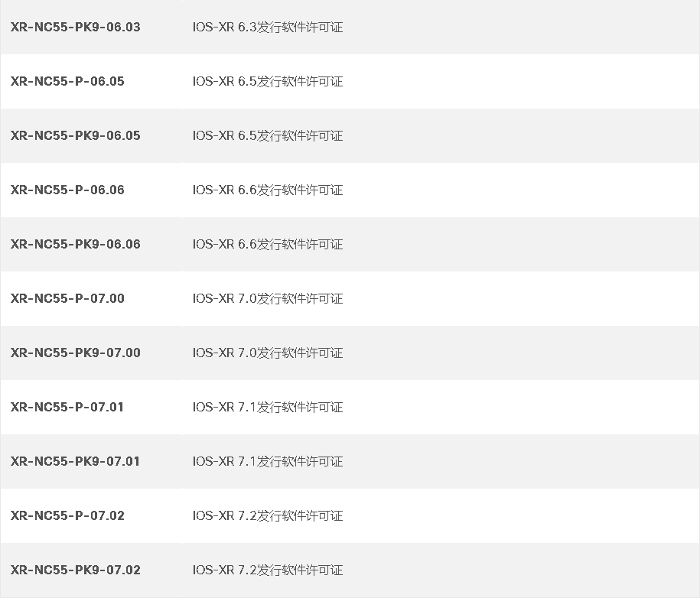Click IOS-XR 6.5 description beside XR-NC55-PK9-06.05
This screenshot has width=700, height=598.
tap(268, 135)
